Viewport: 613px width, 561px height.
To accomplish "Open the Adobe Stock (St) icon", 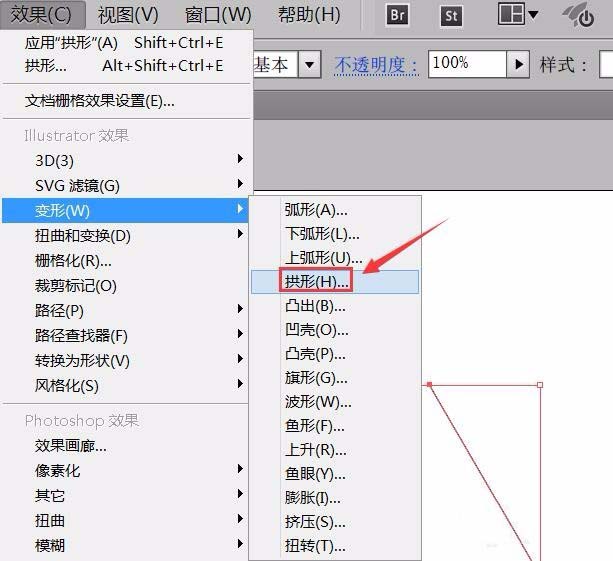I will tap(451, 16).
